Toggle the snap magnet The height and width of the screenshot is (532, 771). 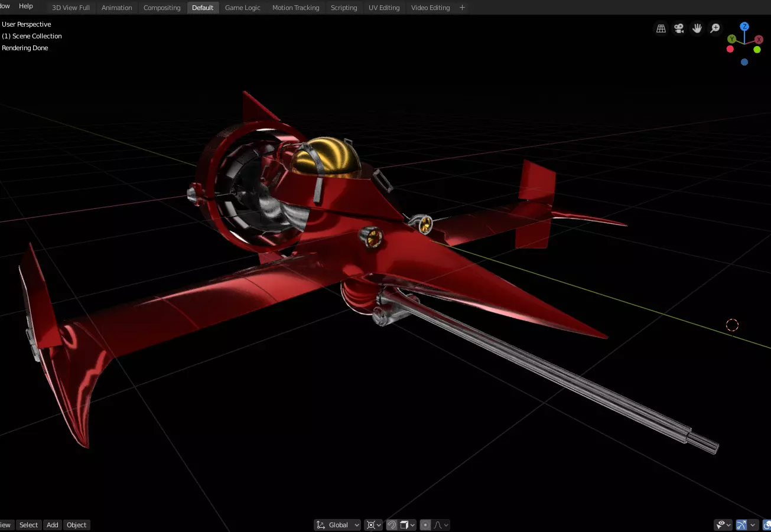pyautogui.click(x=392, y=525)
